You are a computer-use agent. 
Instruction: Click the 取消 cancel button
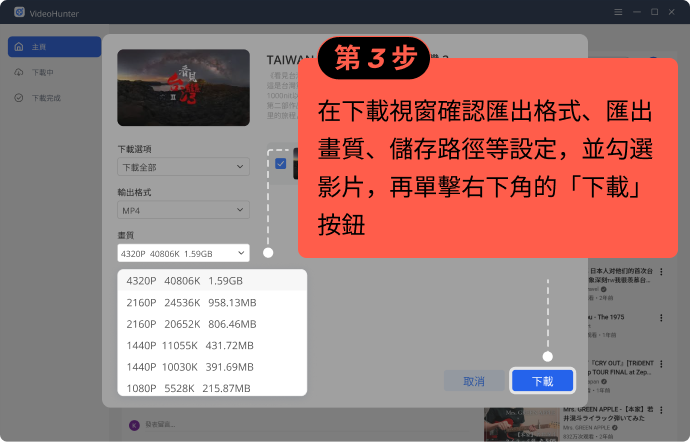point(474,381)
